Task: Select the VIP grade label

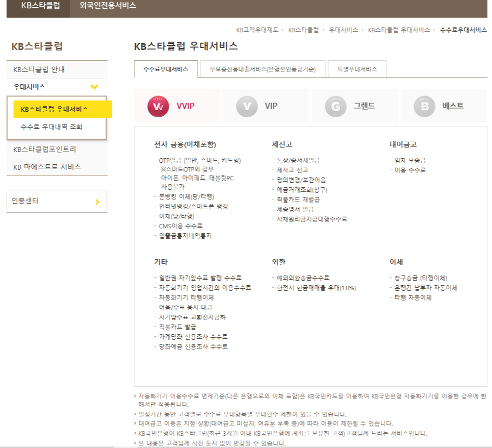Action: (271, 106)
